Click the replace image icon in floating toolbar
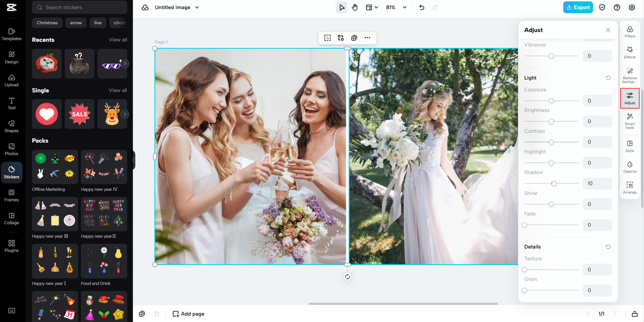Image resolution: width=644 pixels, height=322 pixels. coord(340,38)
